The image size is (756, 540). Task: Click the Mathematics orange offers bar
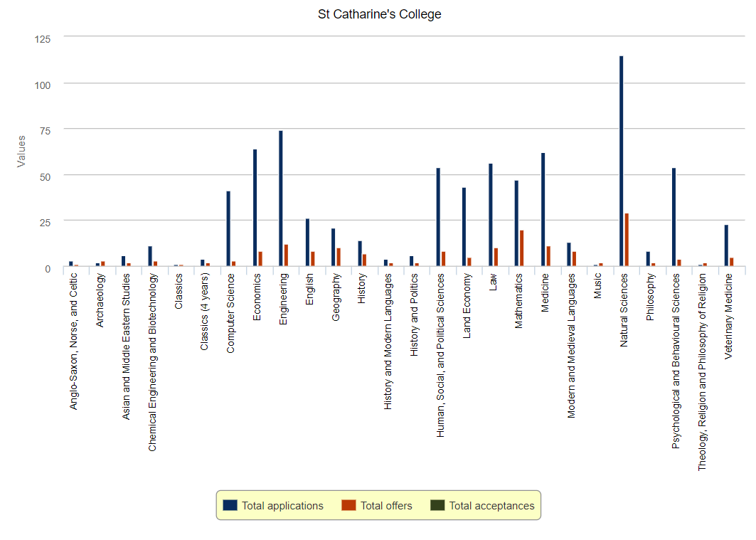tap(522, 248)
